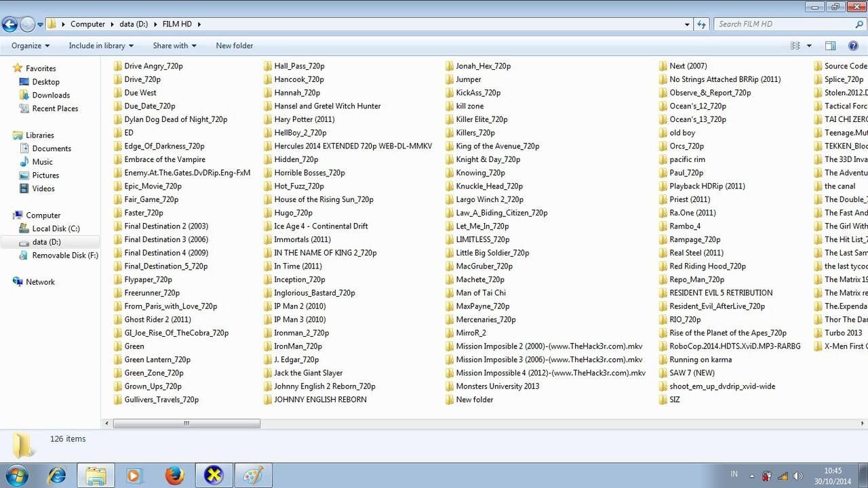The height and width of the screenshot is (488, 868).
Task: Open the Pictures library
Action: (x=45, y=176)
